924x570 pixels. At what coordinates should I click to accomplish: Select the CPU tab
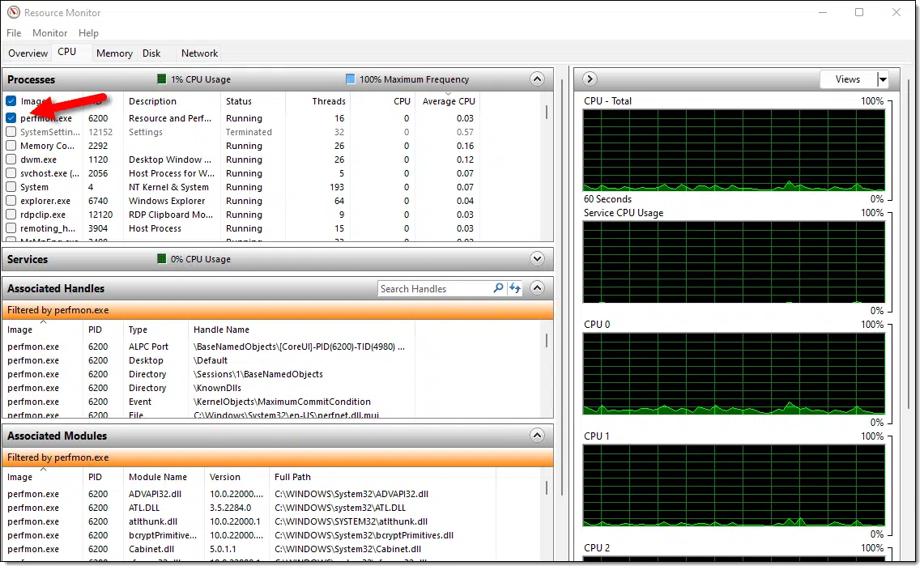[x=67, y=52]
